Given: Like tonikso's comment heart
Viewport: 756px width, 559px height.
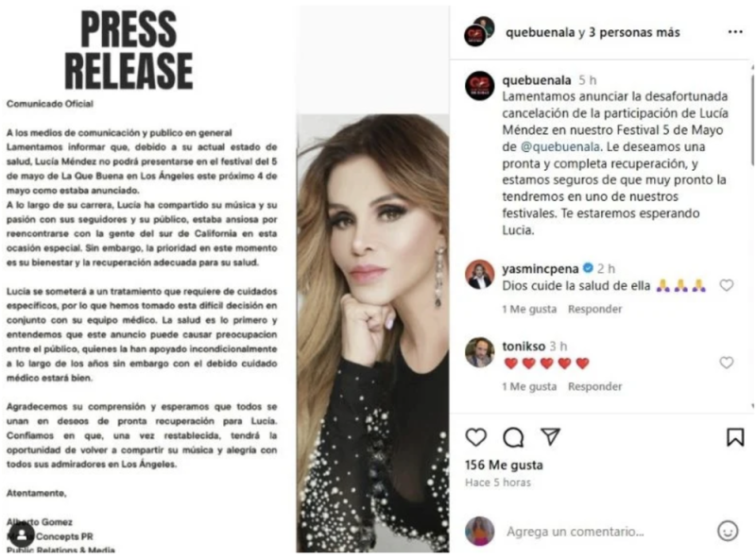Looking at the screenshot, I should click(726, 363).
